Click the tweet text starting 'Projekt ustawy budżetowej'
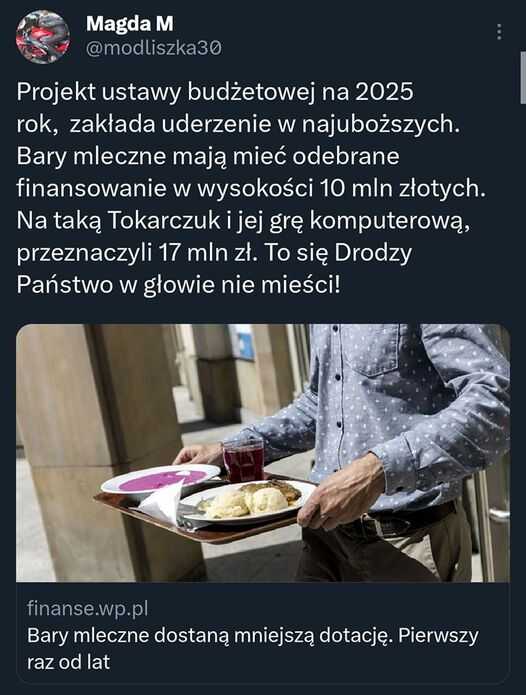 click(x=251, y=188)
